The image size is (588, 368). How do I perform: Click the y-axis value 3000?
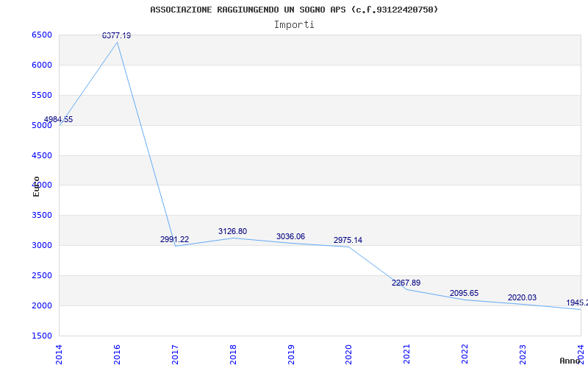[42, 246]
